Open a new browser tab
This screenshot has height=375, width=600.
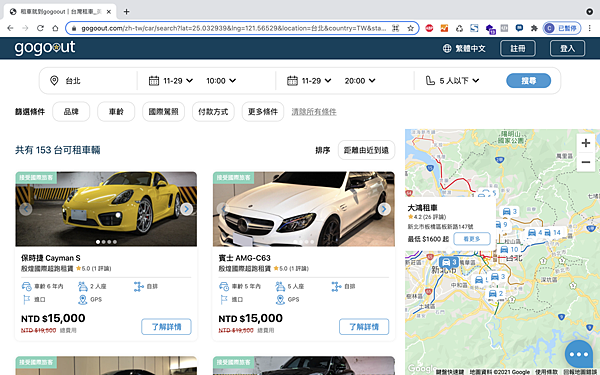pos(126,11)
